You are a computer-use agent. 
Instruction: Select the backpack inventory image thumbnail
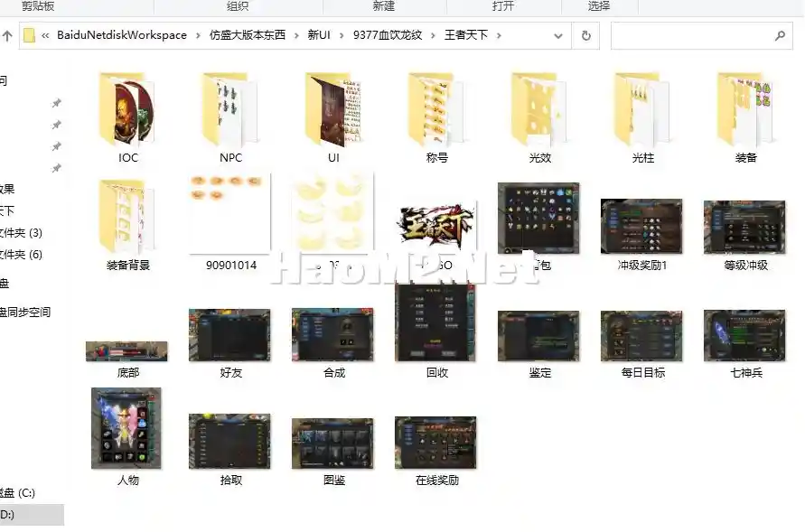[x=538, y=218]
